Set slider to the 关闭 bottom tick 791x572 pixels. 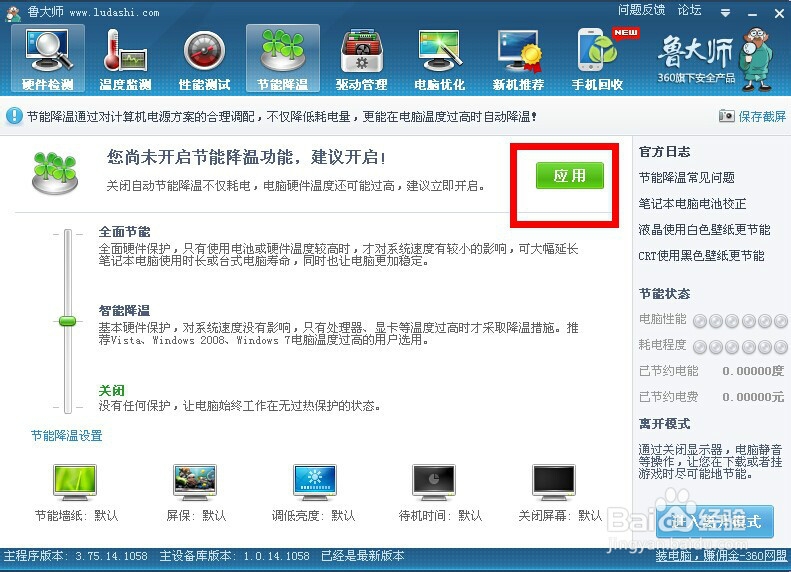point(68,407)
